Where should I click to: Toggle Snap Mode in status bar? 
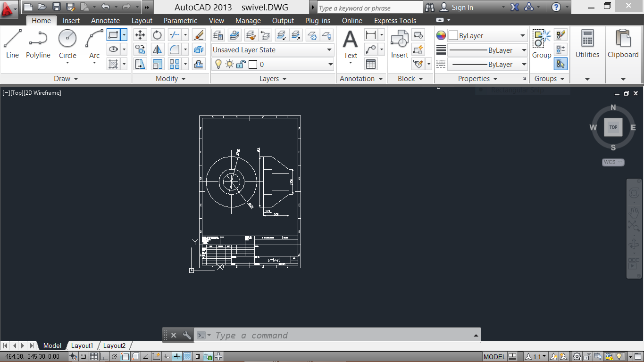tap(84, 357)
